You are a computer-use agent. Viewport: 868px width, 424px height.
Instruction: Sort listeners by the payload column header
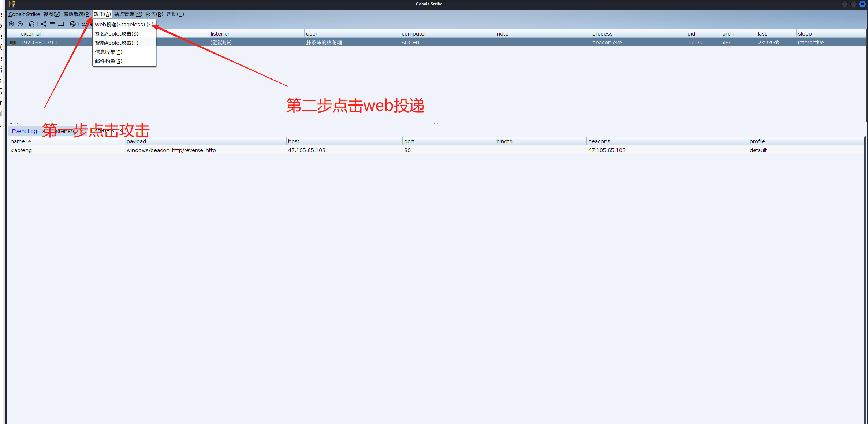tap(205, 141)
